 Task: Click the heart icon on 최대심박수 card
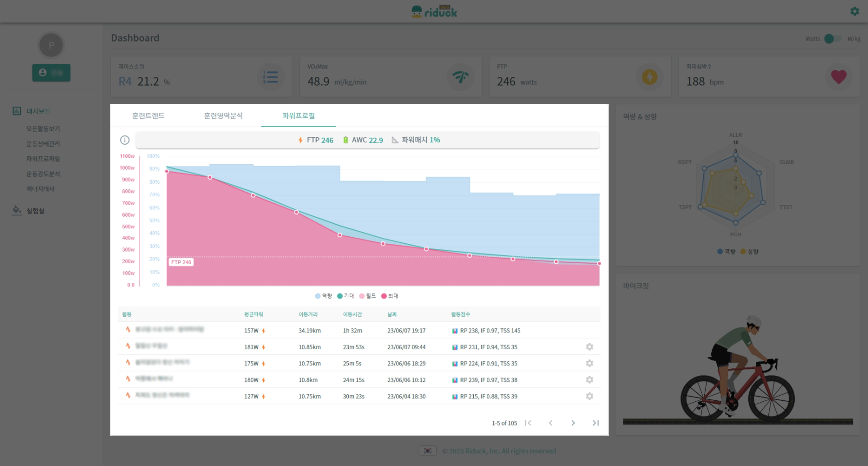coord(838,77)
